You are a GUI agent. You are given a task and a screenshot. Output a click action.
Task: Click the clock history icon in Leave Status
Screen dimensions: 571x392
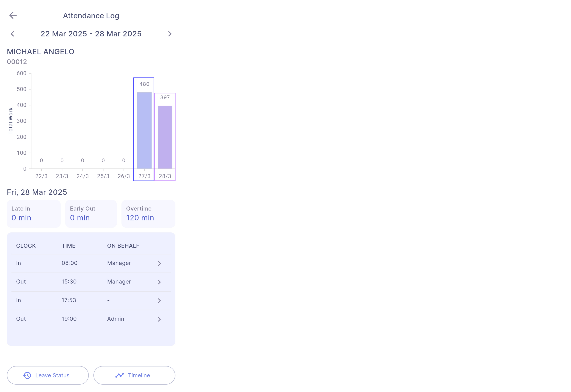point(27,375)
